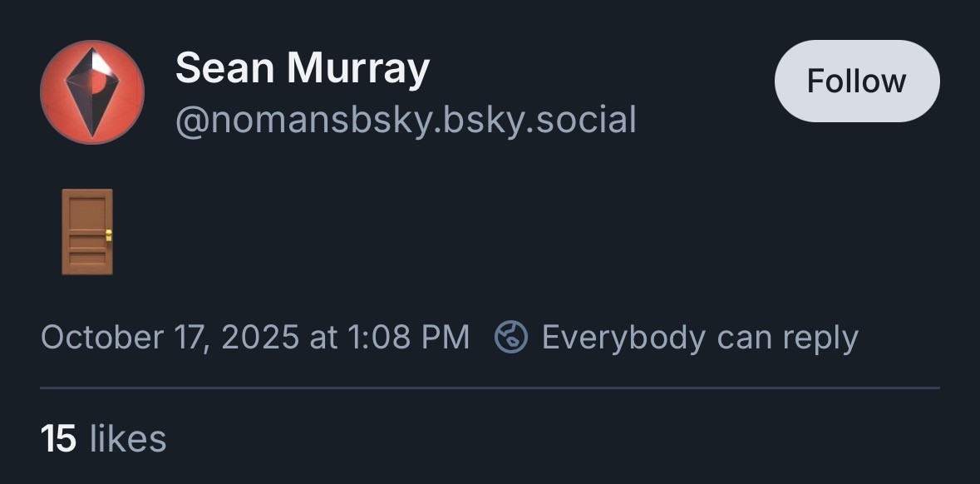Click the word "reply" in audience label
Viewport: 980px width, 484px height.
tap(820, 338)
